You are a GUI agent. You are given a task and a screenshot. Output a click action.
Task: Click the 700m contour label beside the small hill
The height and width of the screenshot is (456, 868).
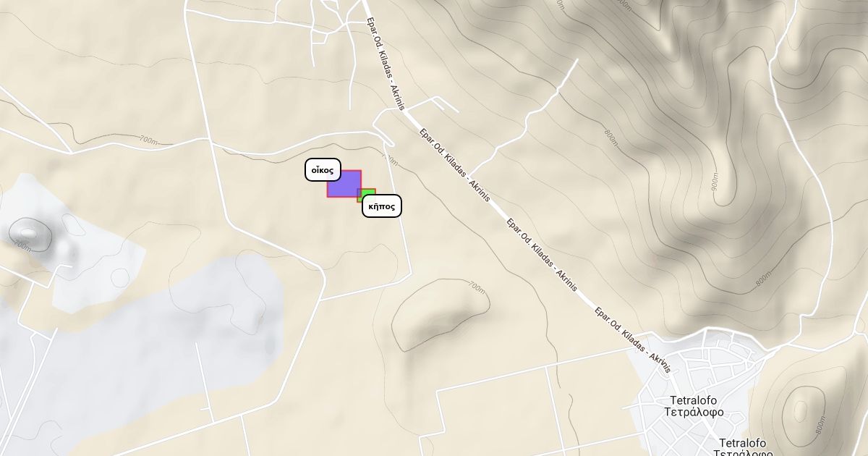pos(476,286)
